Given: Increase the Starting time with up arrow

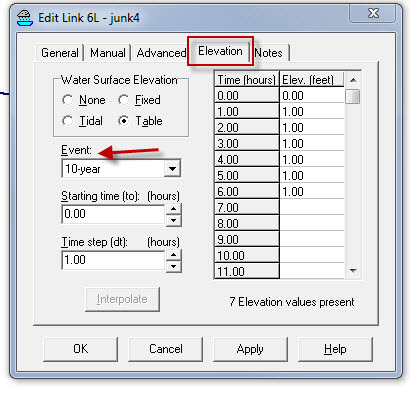Looking at the screenshot, I should pos(173,209).
